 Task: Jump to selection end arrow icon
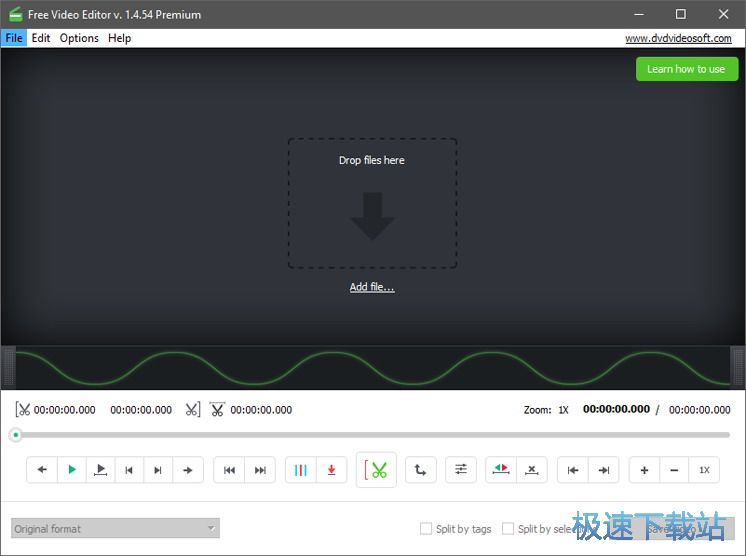pyautogui.click(x=604, y=470)
